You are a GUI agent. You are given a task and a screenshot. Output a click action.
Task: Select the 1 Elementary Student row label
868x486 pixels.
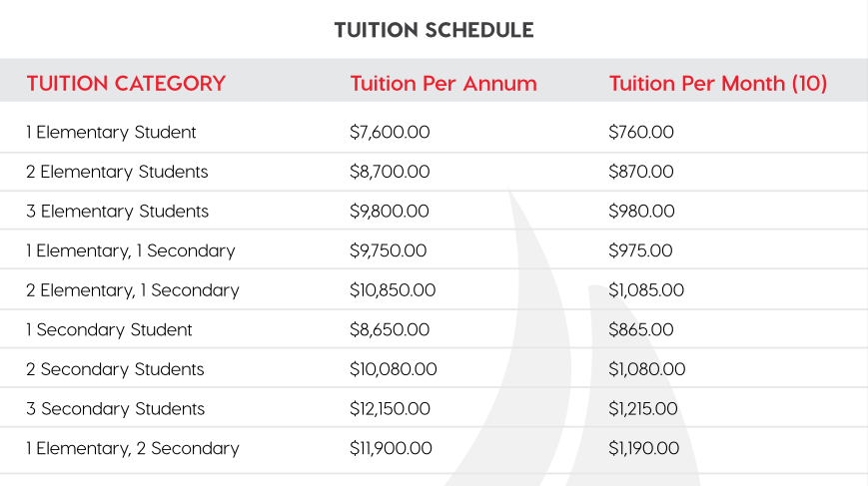tap(111, 132)
